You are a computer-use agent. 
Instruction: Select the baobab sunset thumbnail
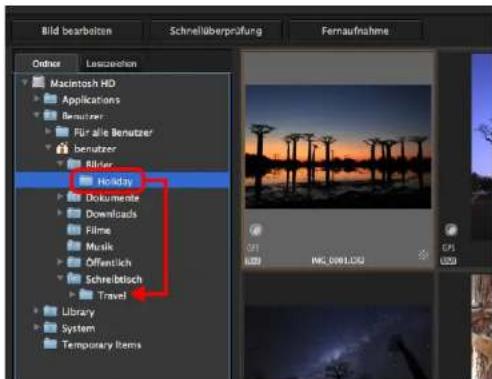[x=338, y=147]
